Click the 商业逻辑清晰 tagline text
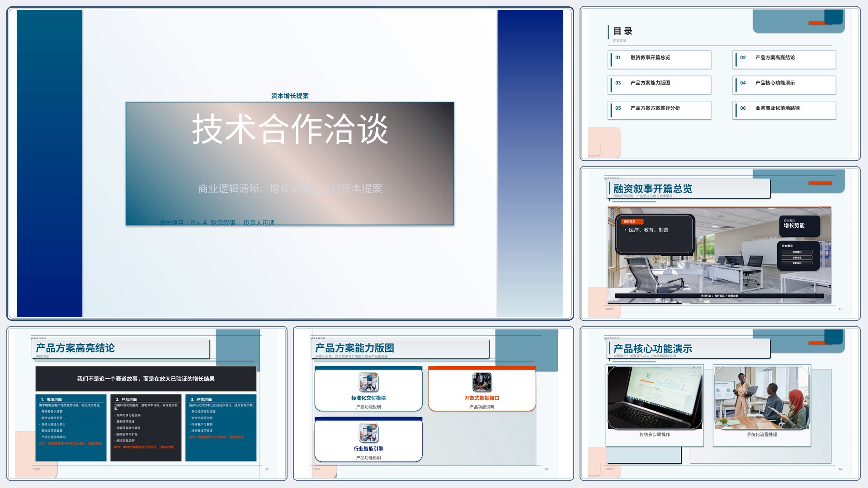 click(x=290, y=188)
